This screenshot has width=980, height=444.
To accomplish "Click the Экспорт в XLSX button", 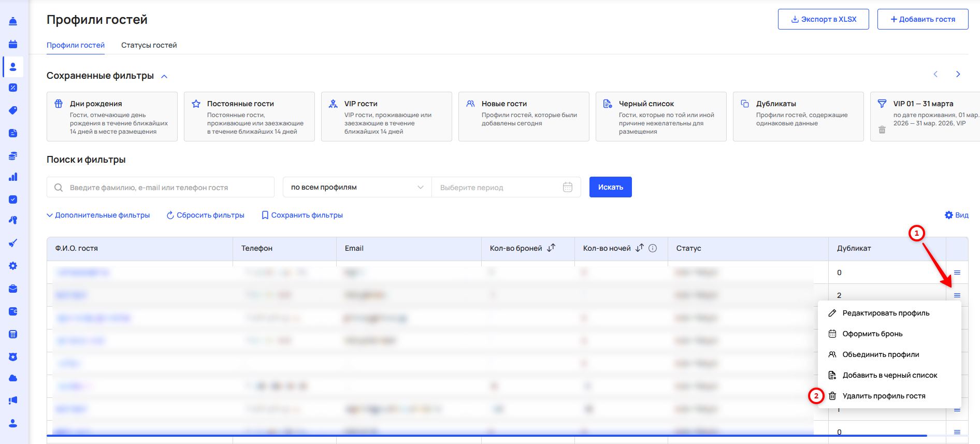I will [823, 19].
